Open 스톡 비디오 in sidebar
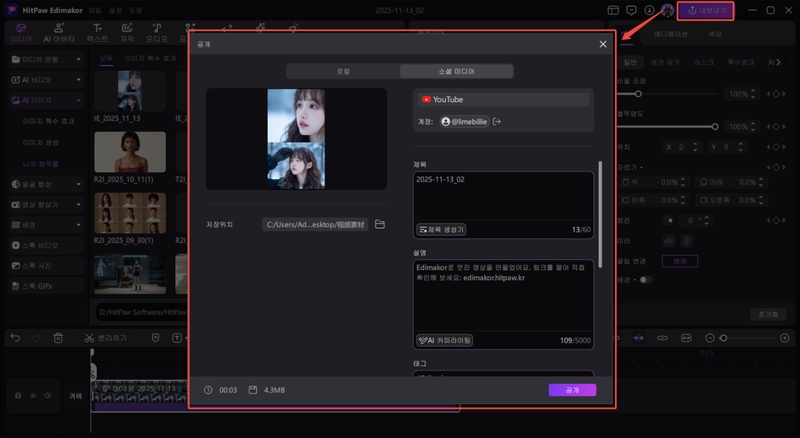This screenshot has height=438, width=800. [46, 245]
